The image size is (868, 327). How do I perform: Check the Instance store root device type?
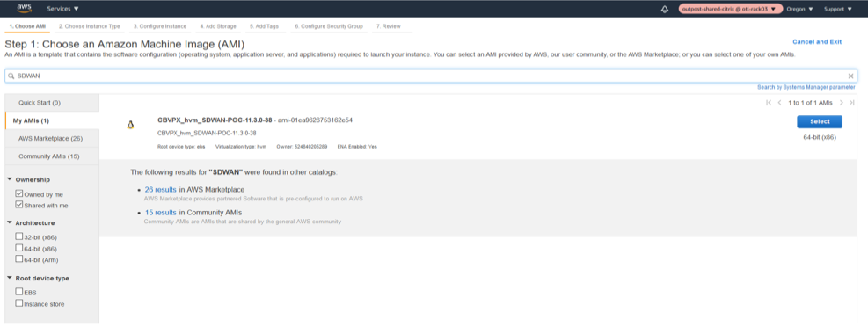19,303
